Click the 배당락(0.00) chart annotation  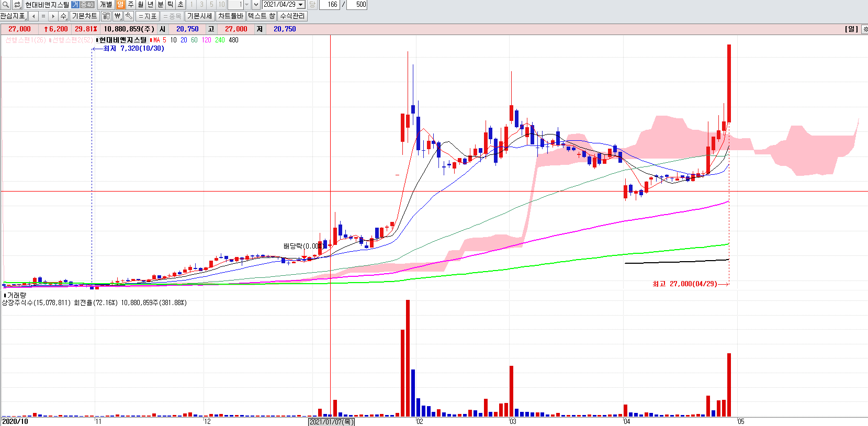[302, 246]
